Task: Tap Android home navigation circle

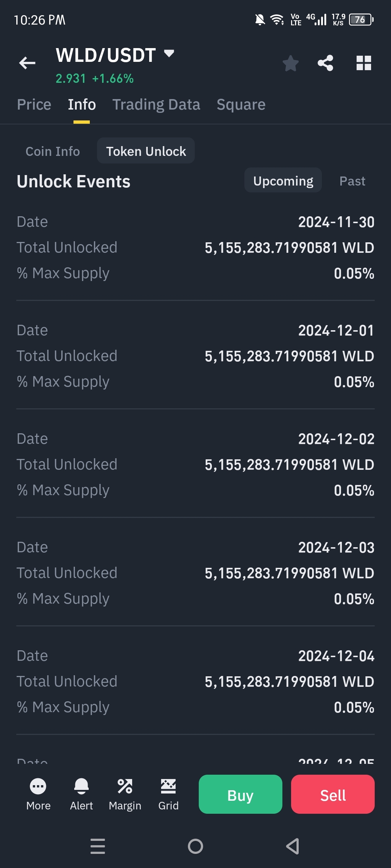Action: pyautogui.click(x=195, y=846)
